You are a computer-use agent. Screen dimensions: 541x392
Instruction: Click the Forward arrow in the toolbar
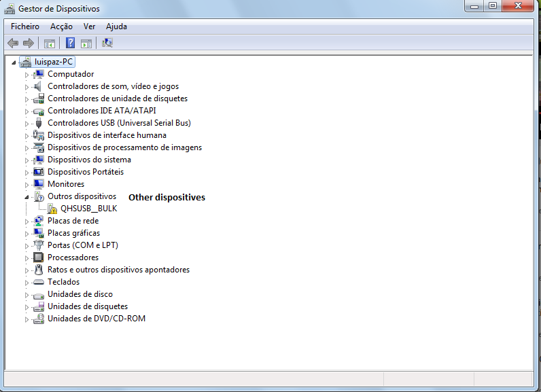pyautogui.click(x=29, y=43)
